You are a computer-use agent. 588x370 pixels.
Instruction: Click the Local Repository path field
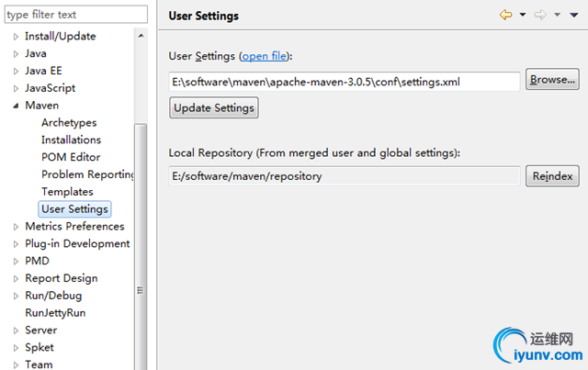coord(345,175)
